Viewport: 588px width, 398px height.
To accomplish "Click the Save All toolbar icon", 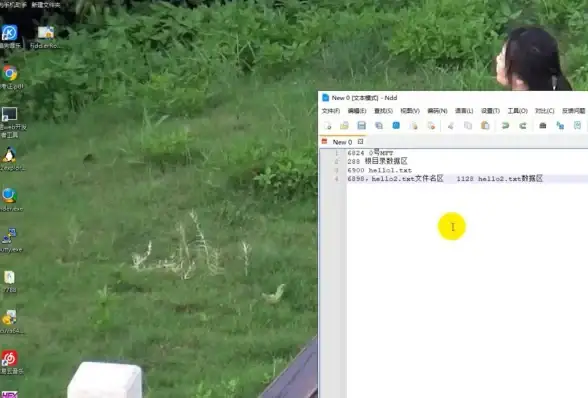I will tap(379, 126).
